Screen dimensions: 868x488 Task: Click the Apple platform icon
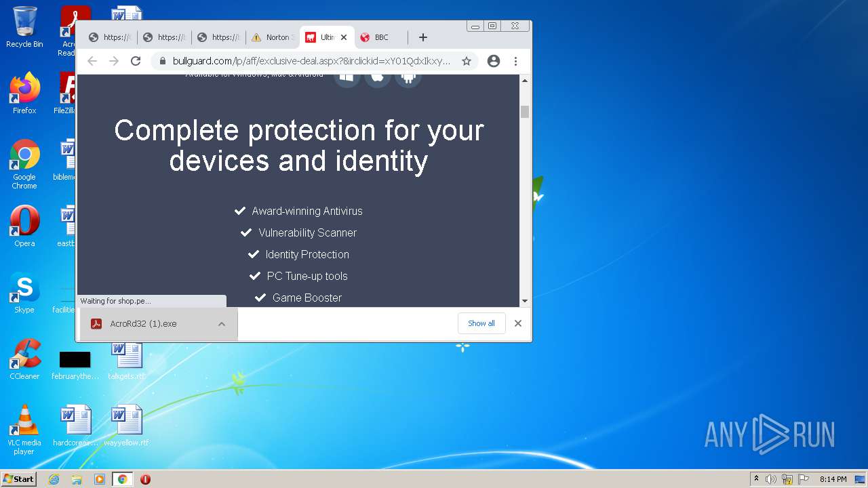378,78
